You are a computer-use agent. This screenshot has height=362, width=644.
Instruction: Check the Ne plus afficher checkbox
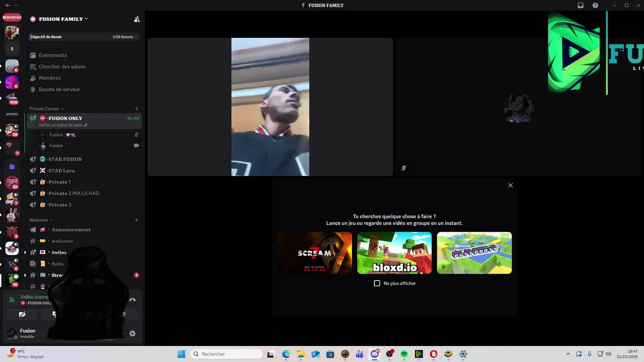pos(377,283)
